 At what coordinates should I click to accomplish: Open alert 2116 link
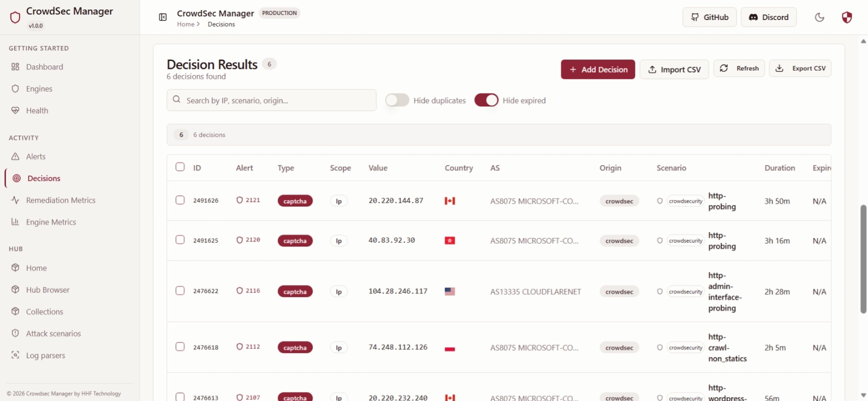248,290
